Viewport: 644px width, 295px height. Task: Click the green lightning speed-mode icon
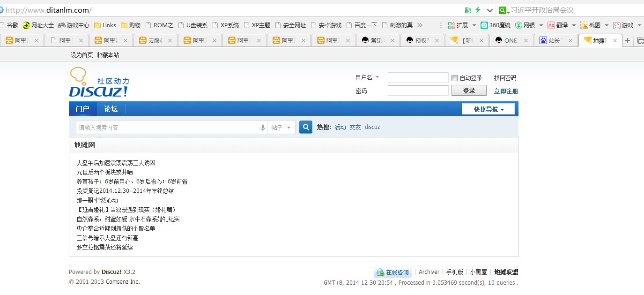pos(478,10)
